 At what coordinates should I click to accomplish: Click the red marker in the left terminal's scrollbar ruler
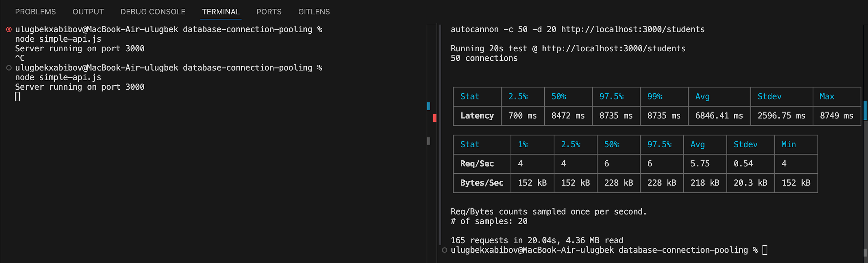(x=435, y=118)
